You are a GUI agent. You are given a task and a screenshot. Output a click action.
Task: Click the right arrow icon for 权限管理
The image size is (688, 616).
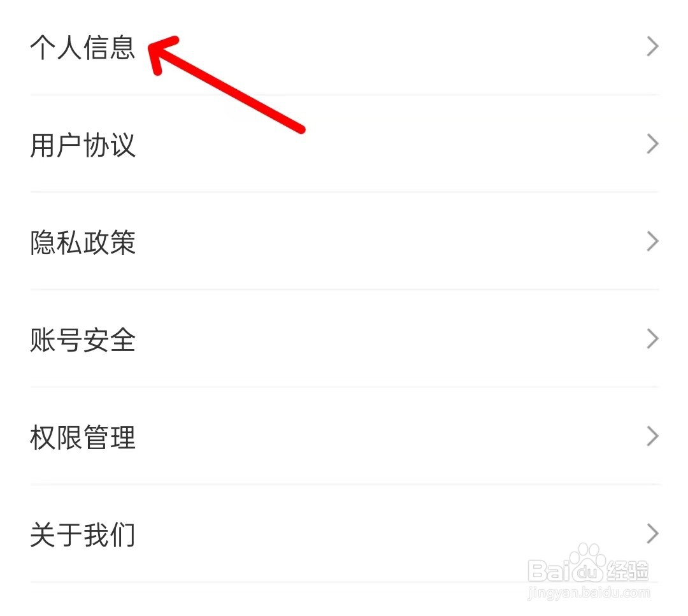point(652,436)
